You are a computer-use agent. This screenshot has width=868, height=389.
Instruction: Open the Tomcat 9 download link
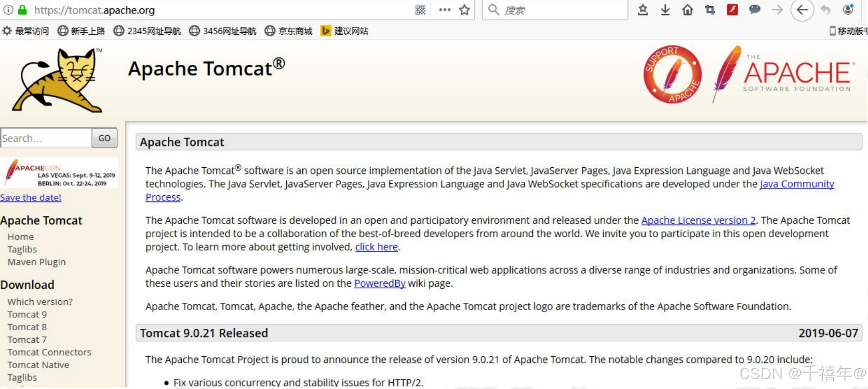pos(27,314)
